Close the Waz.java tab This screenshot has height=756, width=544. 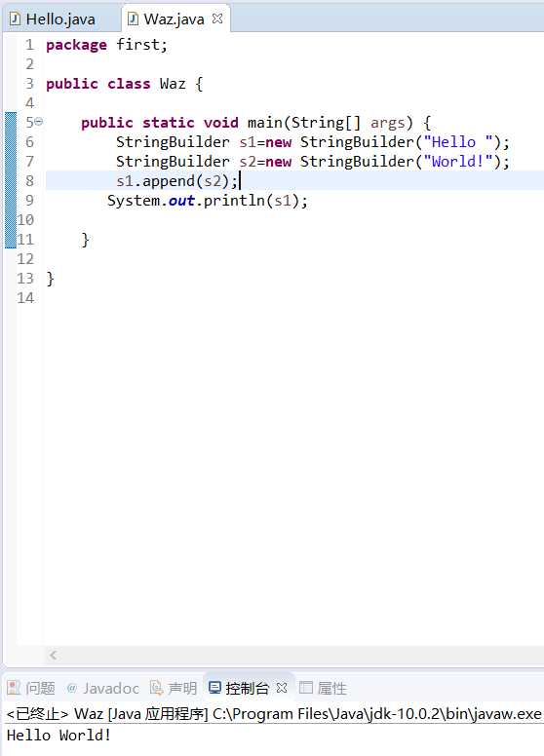pos(217,19)
